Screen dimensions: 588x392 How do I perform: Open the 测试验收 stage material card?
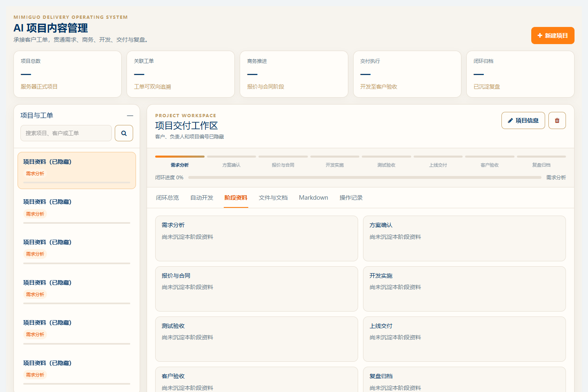pyautogui.click(x=256, y=339)
